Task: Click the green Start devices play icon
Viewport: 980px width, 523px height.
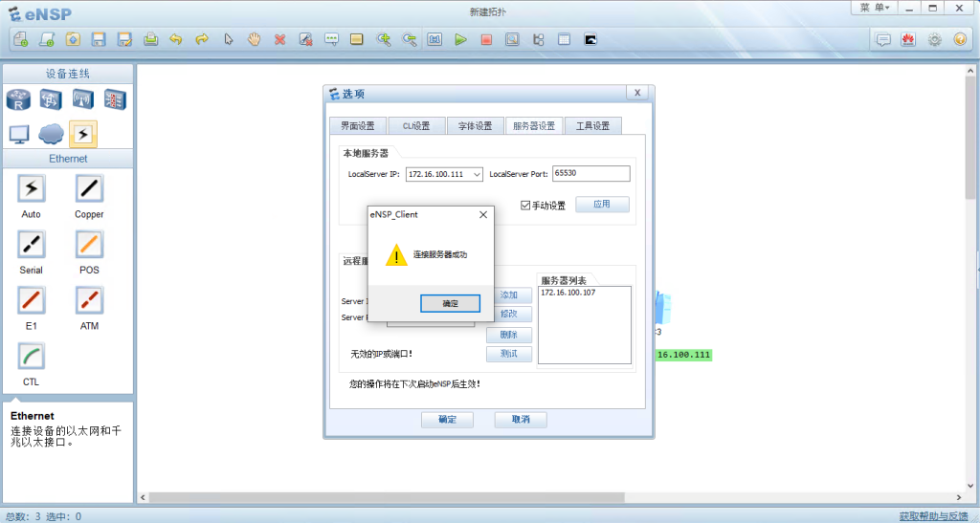Action: click(x=460, y=39)
